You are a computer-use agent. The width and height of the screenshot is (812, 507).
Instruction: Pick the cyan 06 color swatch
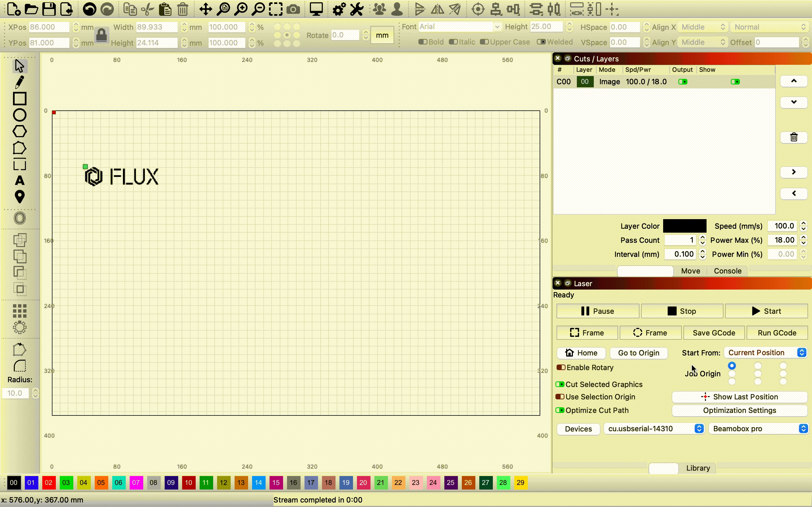coord(118,483)
